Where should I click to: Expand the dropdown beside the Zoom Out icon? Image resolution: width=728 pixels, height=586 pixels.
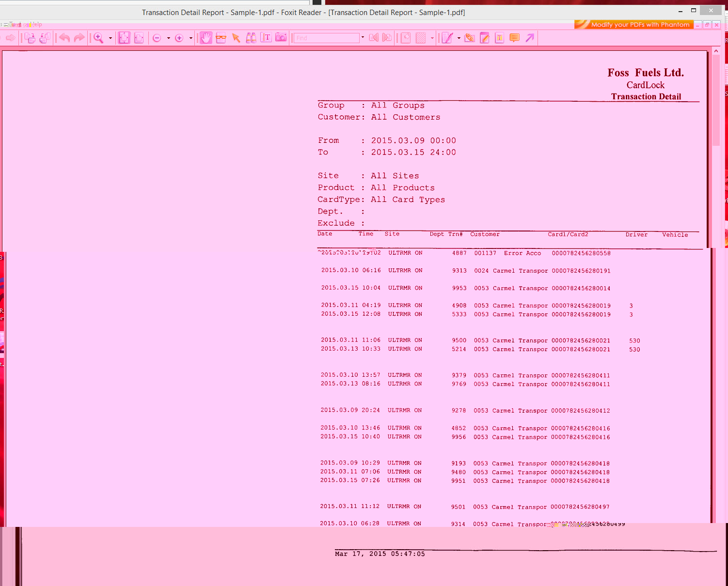click(x=168, y=38)
